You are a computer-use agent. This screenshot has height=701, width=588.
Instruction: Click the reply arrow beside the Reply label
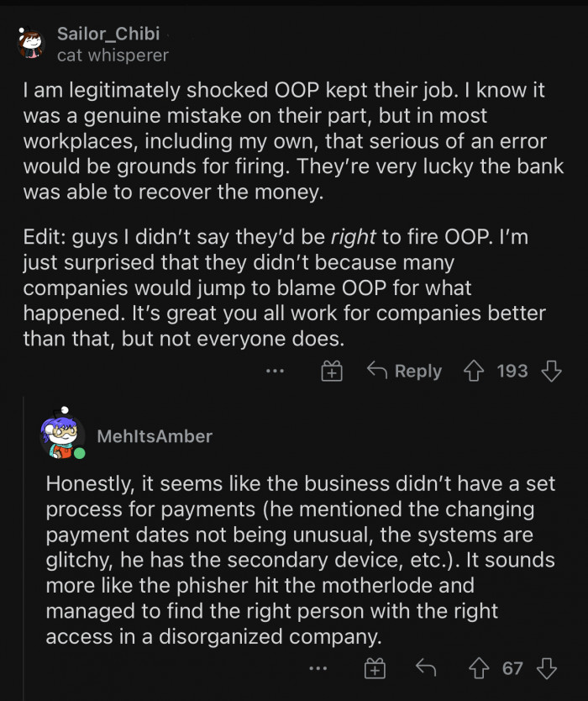[378, 371]
